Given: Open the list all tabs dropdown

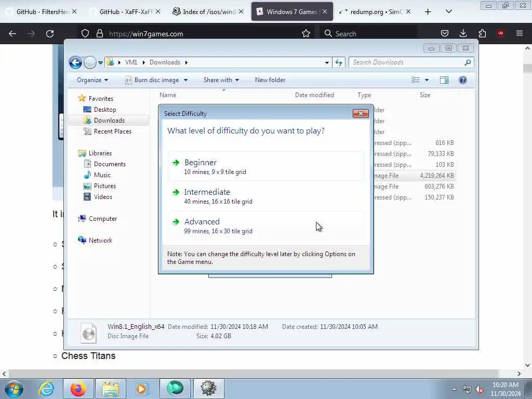Looking at the screenshot, I should point(448,12).
